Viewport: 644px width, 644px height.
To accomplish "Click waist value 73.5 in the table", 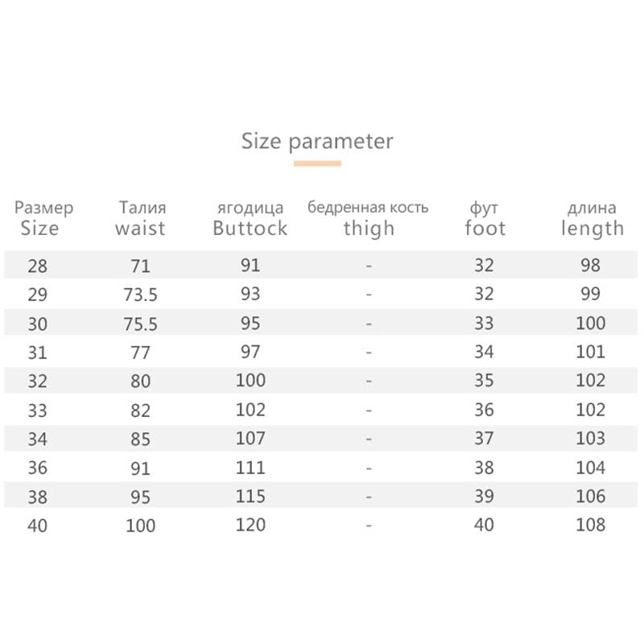I will click(140, 295).
